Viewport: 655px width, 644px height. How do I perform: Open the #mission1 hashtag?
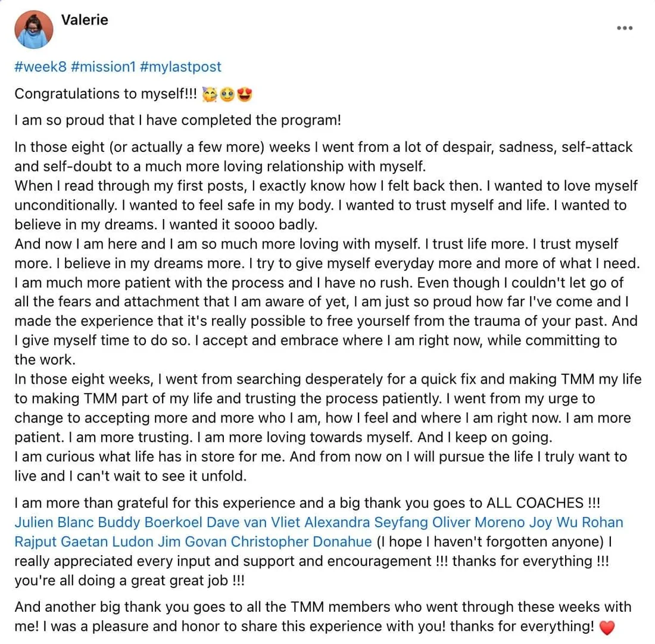click(103, 67)
